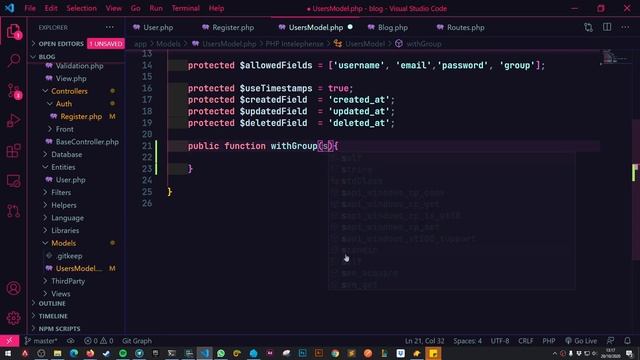Open the Run menu
The width and height of the screenshot is (640, 360).
click(156, 8)
